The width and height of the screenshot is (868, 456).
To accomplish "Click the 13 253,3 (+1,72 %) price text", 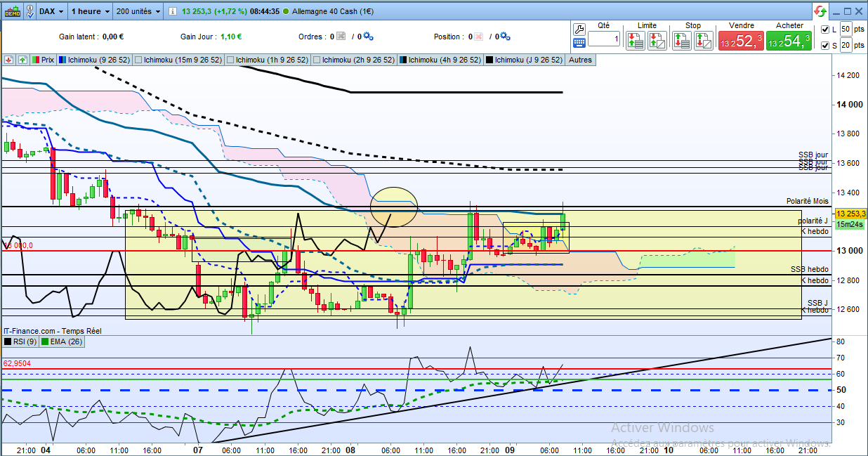I will click(216, 11).
